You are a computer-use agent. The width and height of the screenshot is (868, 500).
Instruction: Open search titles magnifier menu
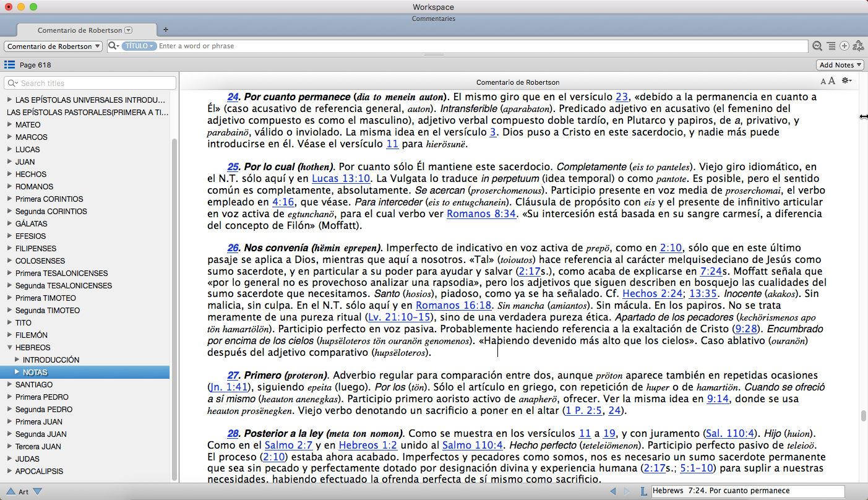tap(13, 83)
